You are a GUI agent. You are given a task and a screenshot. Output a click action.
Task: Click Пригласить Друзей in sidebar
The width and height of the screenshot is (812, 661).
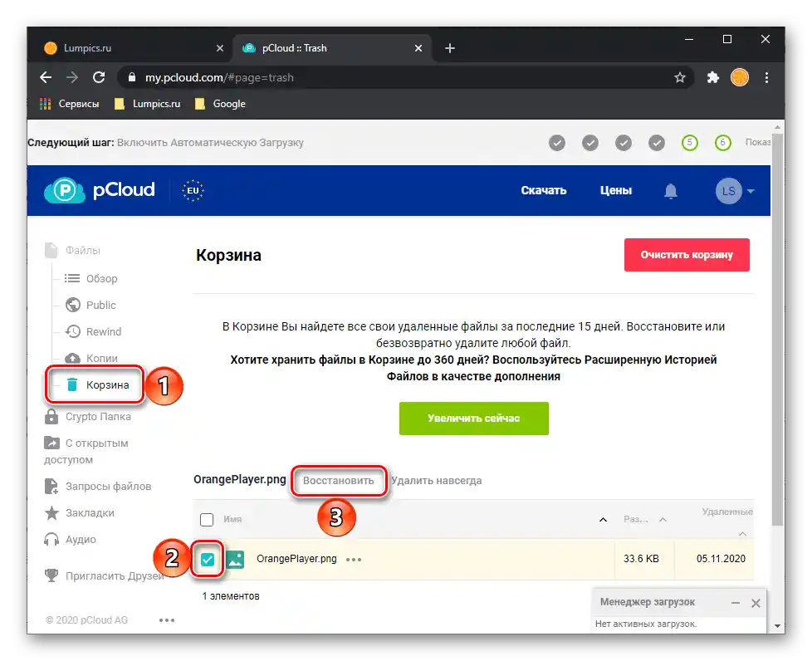(x=104, y=575)
